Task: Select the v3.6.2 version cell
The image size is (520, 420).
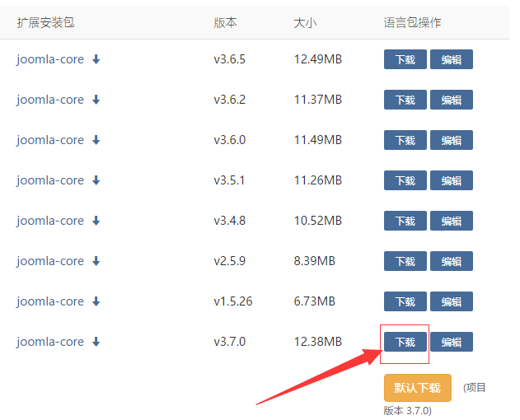Action: pos(229,100)
